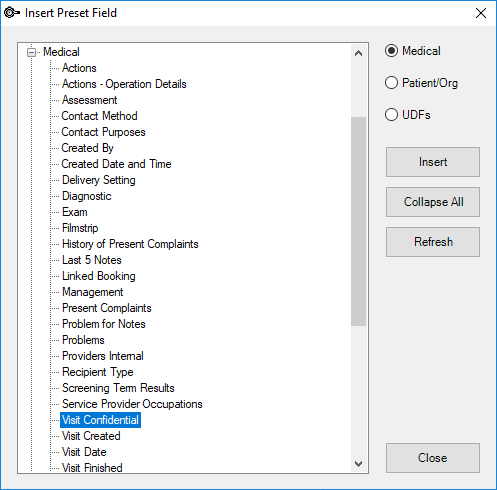497x490 pixels.
Task: Select the Medical radio button
Action: 391,51
